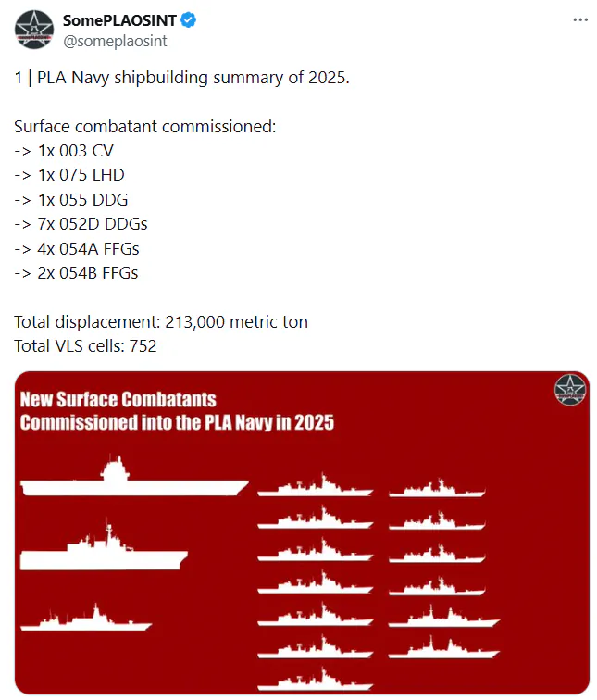Click the "1x 003 CV" line
Screen dimensions: 597x700
(64, 150)
